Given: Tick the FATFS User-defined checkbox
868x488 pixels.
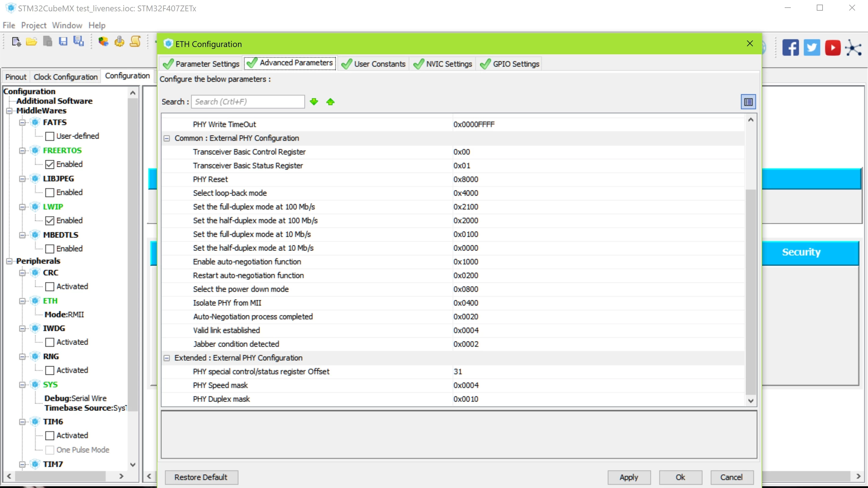Looking at the screenshot, I should tap(49, 136).
